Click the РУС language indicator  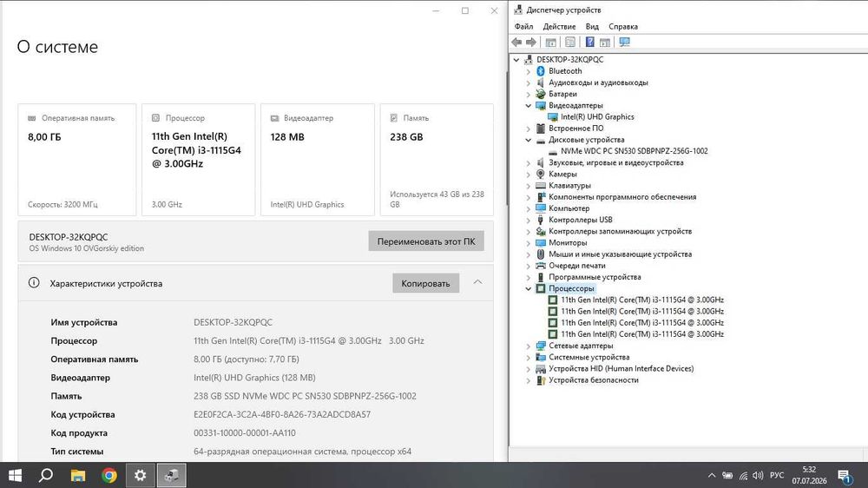point(777,475)
